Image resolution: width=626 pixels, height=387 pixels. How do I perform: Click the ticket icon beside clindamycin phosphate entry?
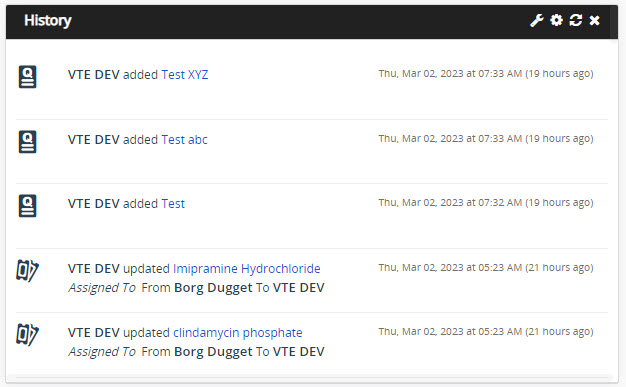point(27,334)
